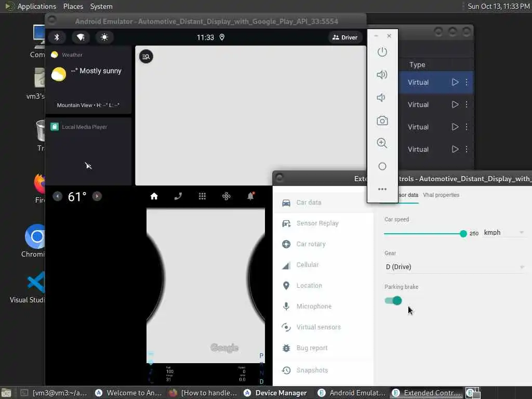Switch to How to handle Firefox taskbar item
Screen dimensions: 532x399
pyautogui.click(x=203, y=393)
